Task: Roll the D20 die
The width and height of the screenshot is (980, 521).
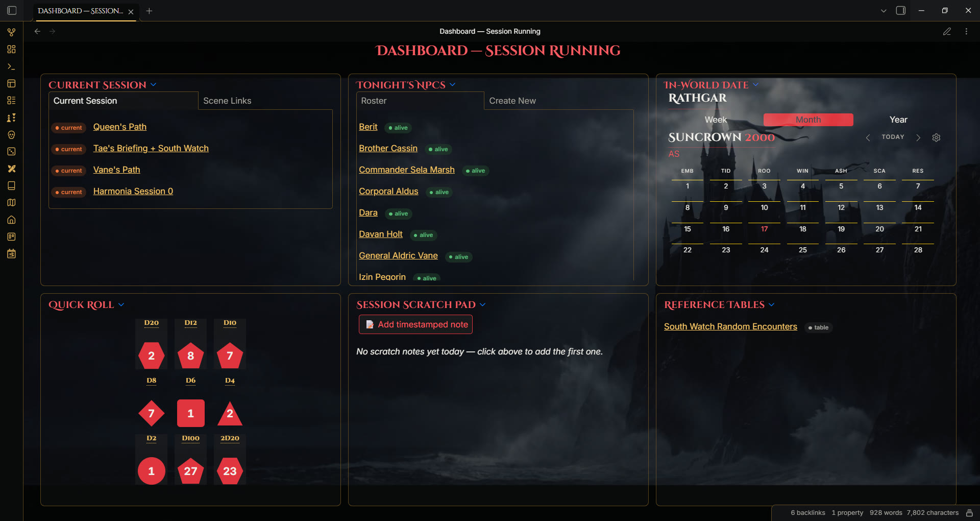Action: pos(152,356)
